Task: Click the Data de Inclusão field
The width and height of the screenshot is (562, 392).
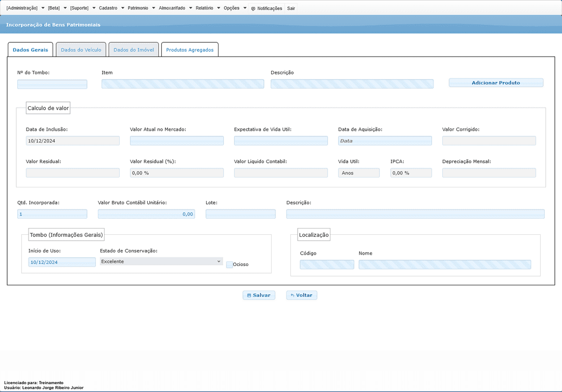Action: [73, 141]
